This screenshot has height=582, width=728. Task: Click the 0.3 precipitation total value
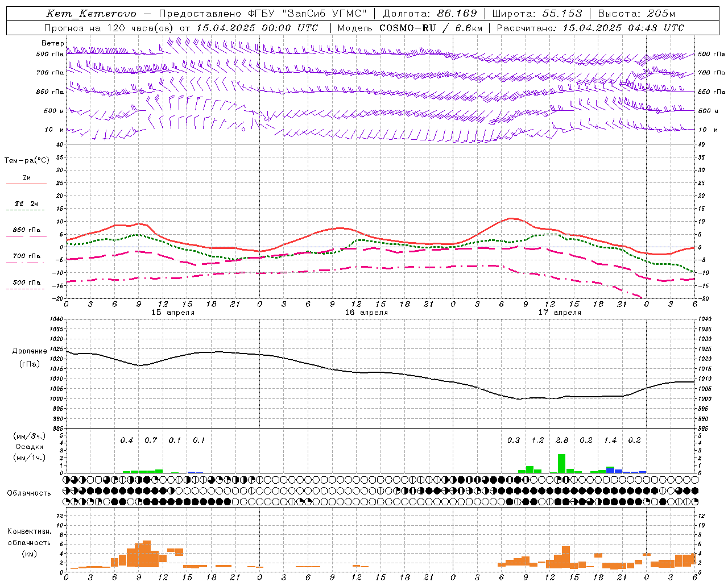pos(514,440)
